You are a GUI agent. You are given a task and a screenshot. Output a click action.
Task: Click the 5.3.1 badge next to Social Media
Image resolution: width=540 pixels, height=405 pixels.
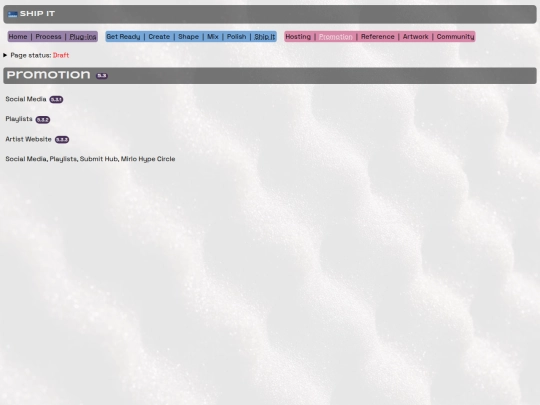[x=56, y=100]
